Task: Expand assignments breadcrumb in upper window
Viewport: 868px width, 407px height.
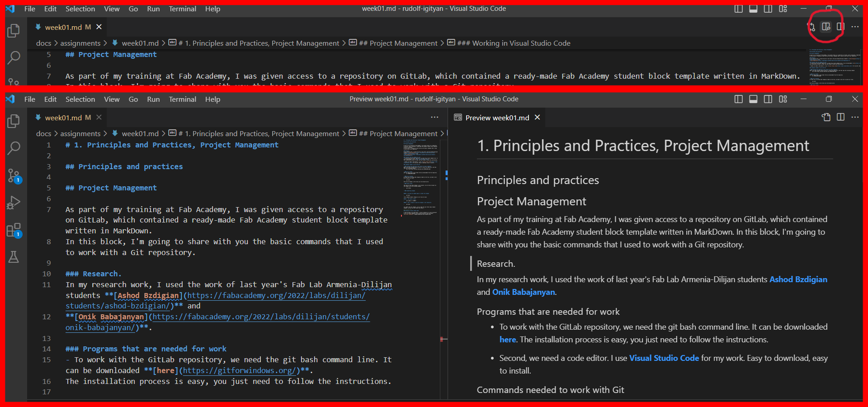Action: coord(80,43)
